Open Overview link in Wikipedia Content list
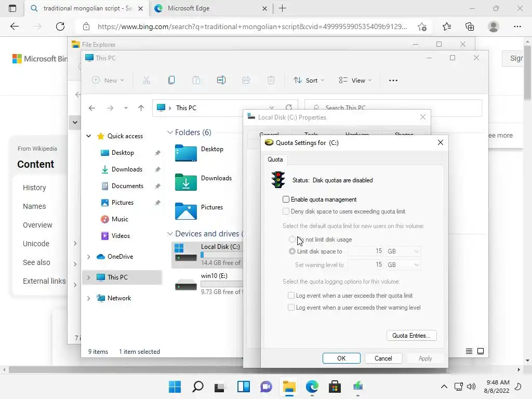Image resolution: width=532 pixels, height=399 pixels. pyautogui.click(x=37, y=225)
